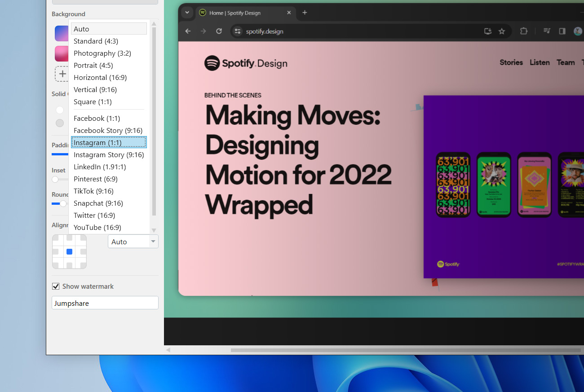
Task: Click the page reload icon
Action: tap(219, 31)
